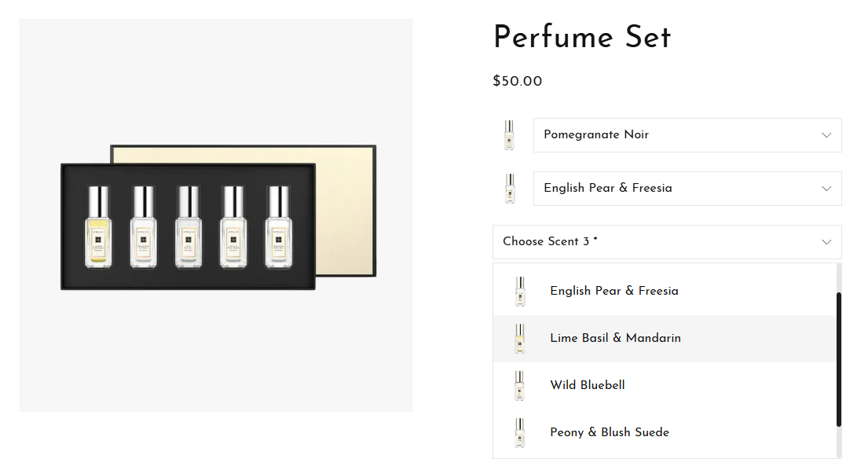
Task: Click the Wild Bluebell bottle icon
Action: [x=519, y=386]
